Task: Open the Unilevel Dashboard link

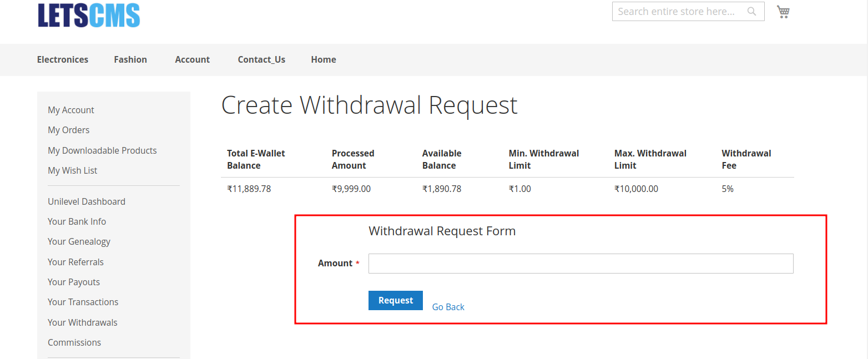Action: 87,201
